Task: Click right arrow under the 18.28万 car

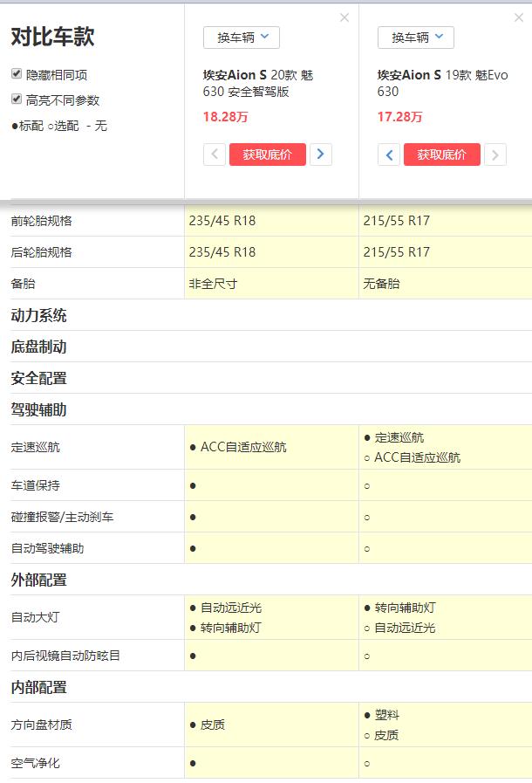Action: click(x=321, y=155)
